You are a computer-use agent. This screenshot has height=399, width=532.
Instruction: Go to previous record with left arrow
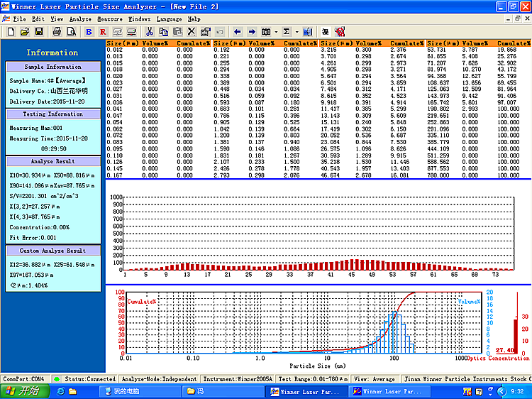pyautogui.click(x=238, y=32)
